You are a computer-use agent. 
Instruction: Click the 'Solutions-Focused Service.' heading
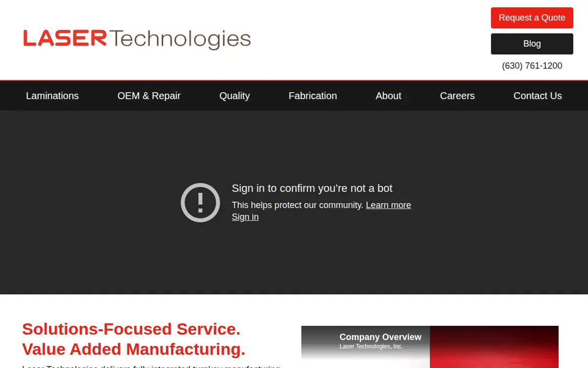coord(131,329)
